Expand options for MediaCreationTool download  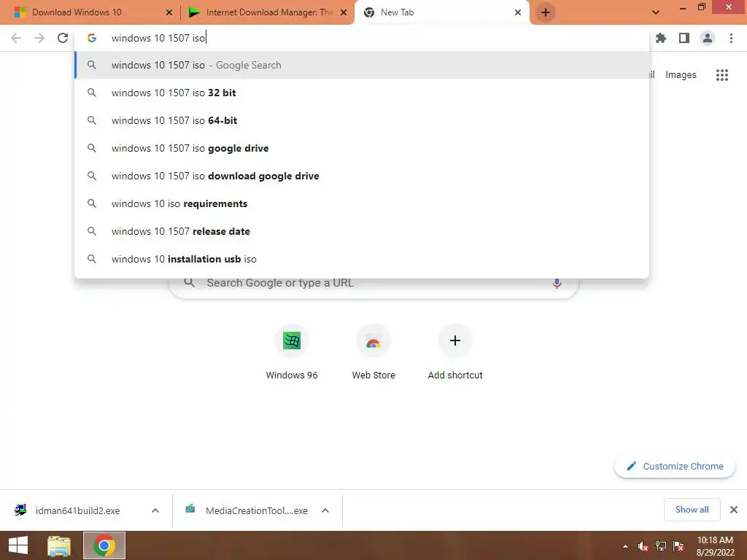click(325, 510)
